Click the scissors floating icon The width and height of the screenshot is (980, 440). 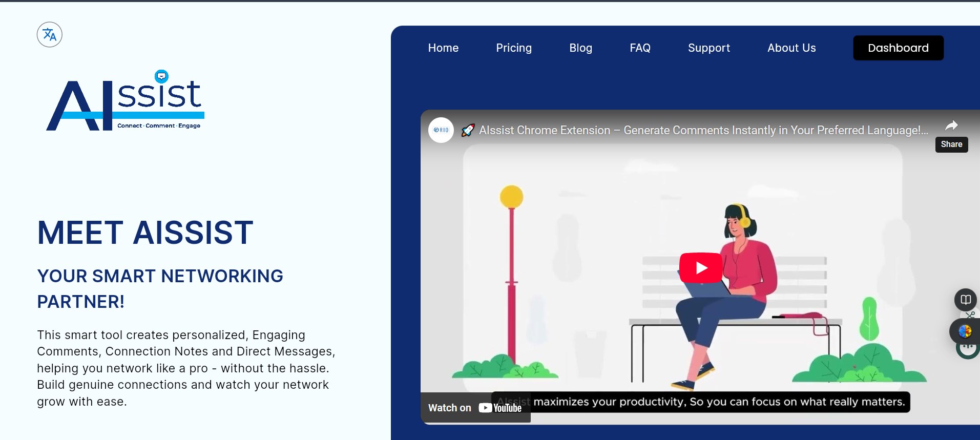(x=970, y=315)
